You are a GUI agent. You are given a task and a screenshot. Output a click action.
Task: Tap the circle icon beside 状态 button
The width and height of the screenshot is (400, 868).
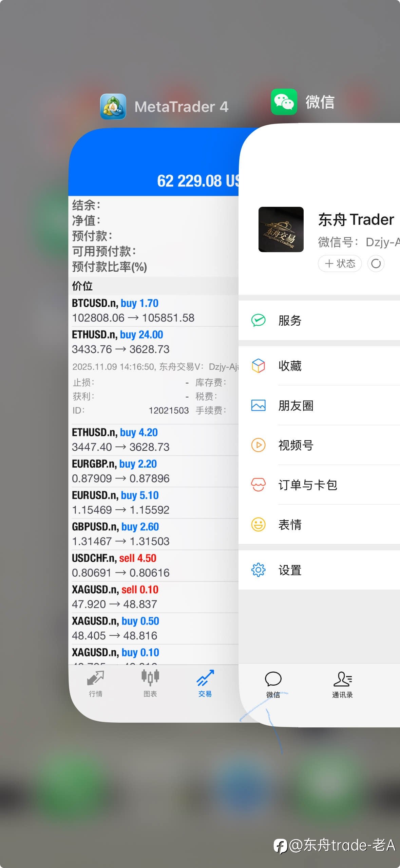pos(376,264)
